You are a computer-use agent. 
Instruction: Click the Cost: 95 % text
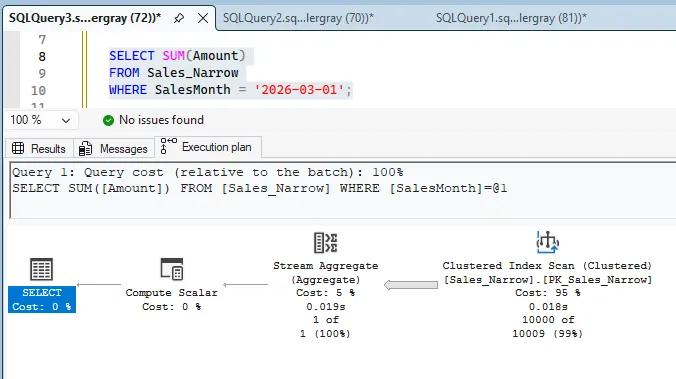[x=548, y=293]
